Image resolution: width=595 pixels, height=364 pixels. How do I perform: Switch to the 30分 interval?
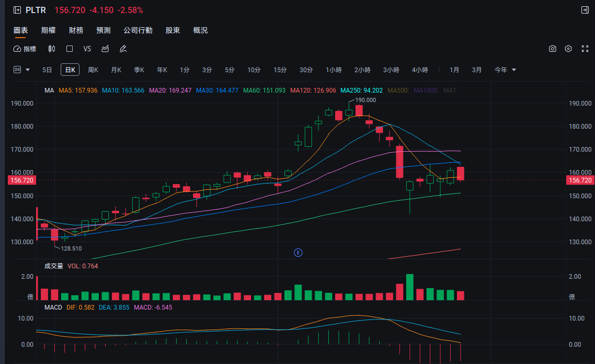[306, 70]
